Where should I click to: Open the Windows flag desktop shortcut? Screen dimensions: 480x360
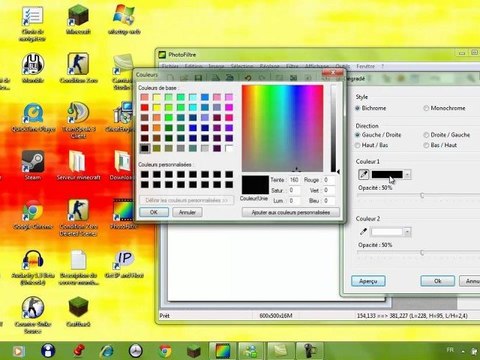[124, 15]
